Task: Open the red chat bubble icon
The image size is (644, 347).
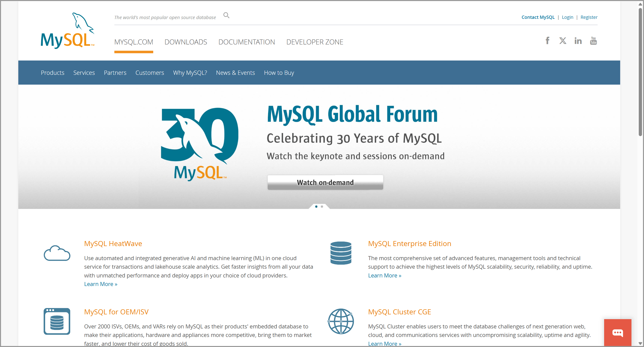Action: pyautogui.click(x=617, y=333)
